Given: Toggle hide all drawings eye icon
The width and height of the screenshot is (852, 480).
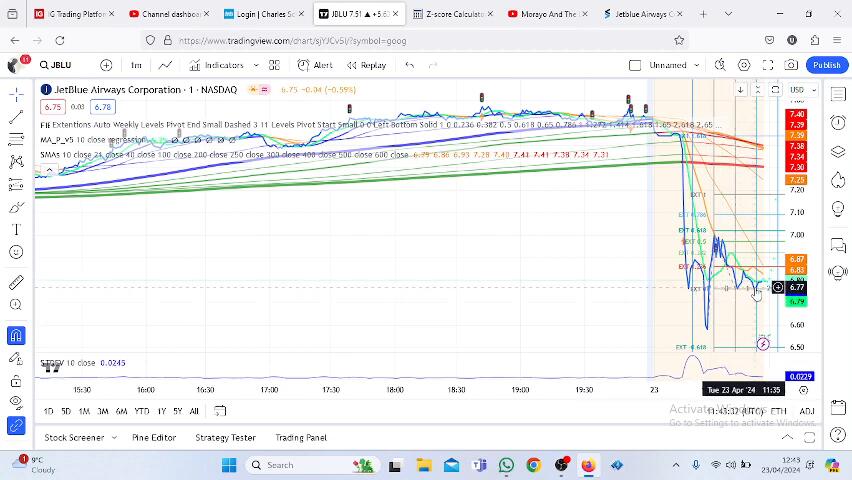Looking at the screenshot, I should click(16, 403).
